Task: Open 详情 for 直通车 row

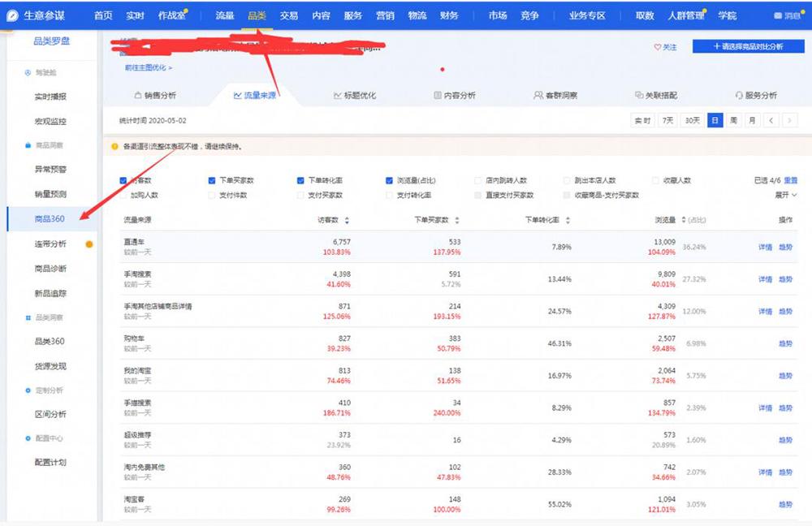Action: [765, 247]
